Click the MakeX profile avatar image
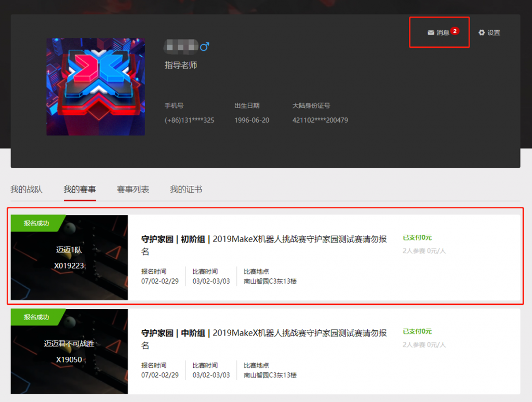532x402 pixels. pos(96,87)
